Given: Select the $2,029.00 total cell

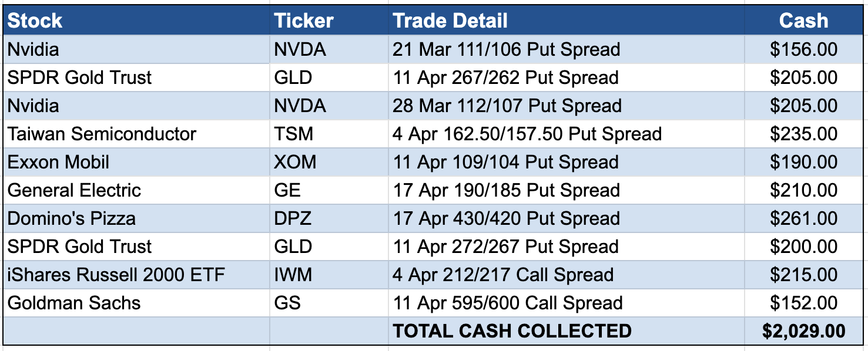Looking at the screenshot, I should pos(803,331).
